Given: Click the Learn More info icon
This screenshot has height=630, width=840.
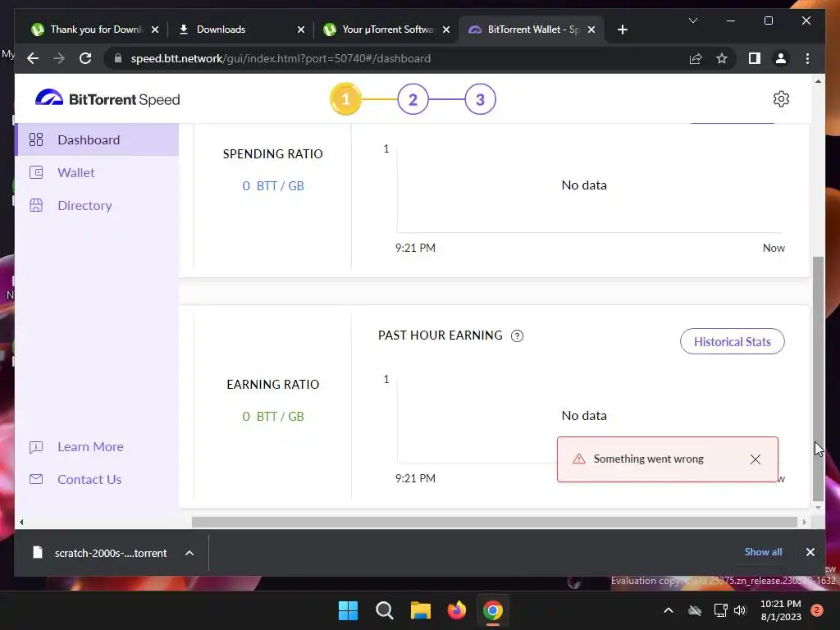Looking at the screenshot, I should [36, 447].
